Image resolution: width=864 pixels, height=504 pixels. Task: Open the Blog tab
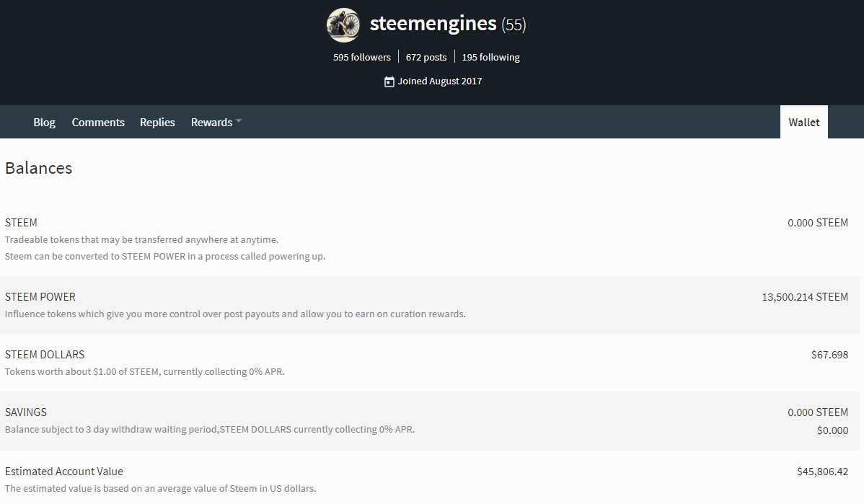(44, 123)
